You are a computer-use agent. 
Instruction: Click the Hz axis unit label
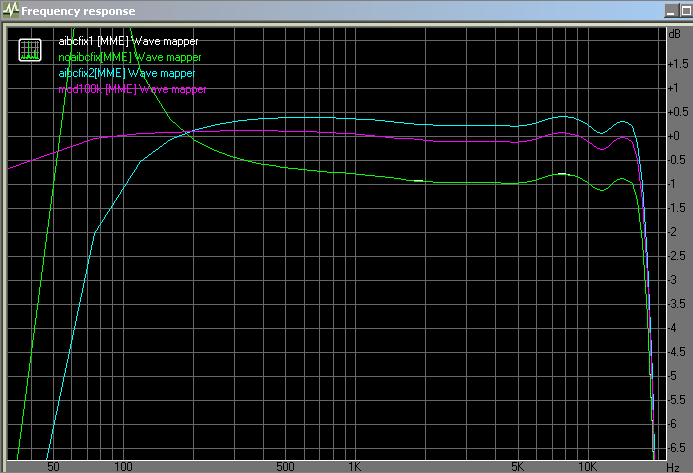(673, 467)
